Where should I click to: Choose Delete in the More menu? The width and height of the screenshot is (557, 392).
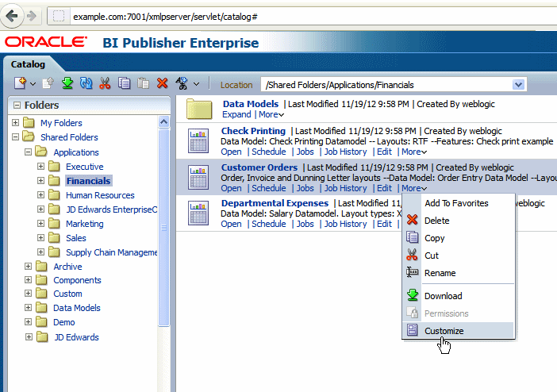[x=459, y=221]
